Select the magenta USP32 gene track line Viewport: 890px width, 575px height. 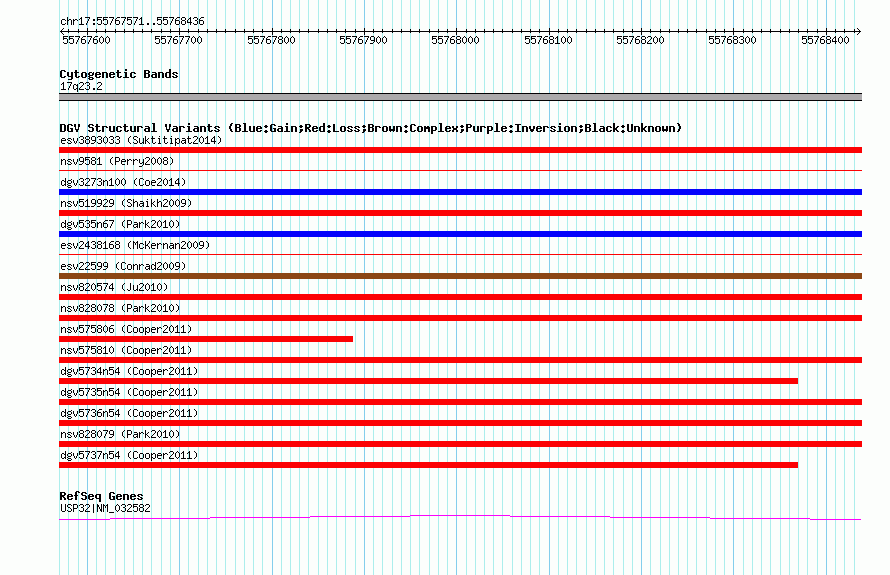pos(460,517)
